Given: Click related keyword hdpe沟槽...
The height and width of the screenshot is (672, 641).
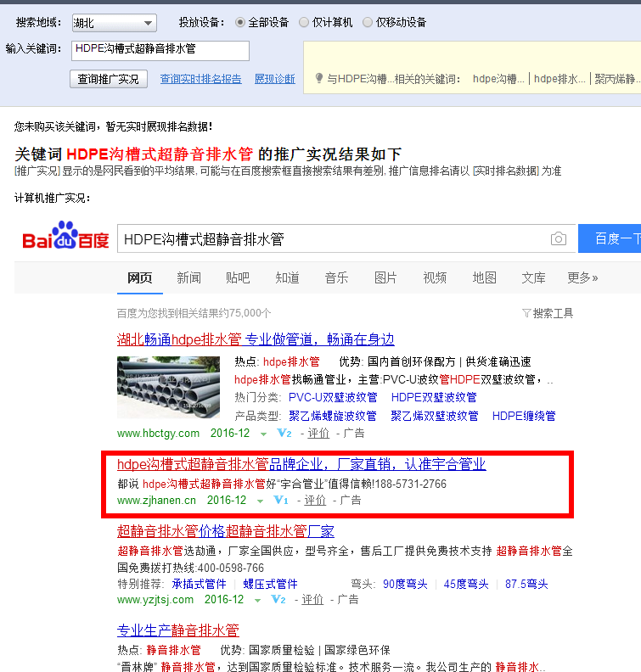Looking at the screenshot, I should [x=498, y=79].
